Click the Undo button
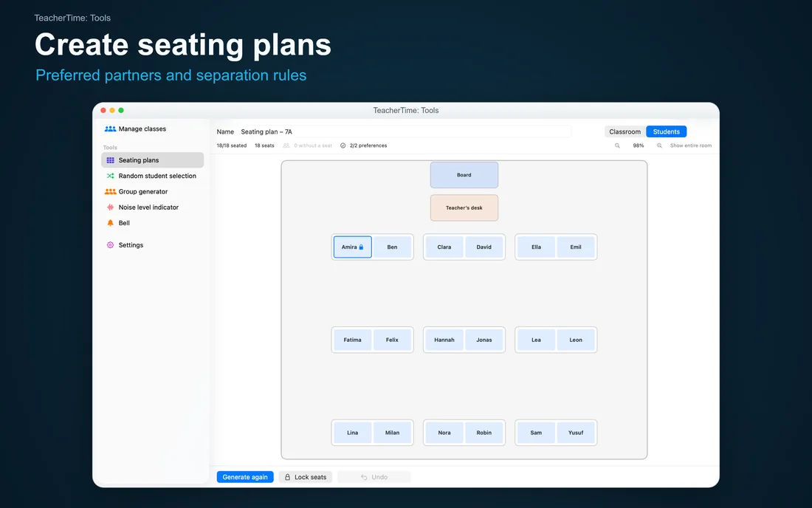812x508 pixels. click(x=374, y=478)
